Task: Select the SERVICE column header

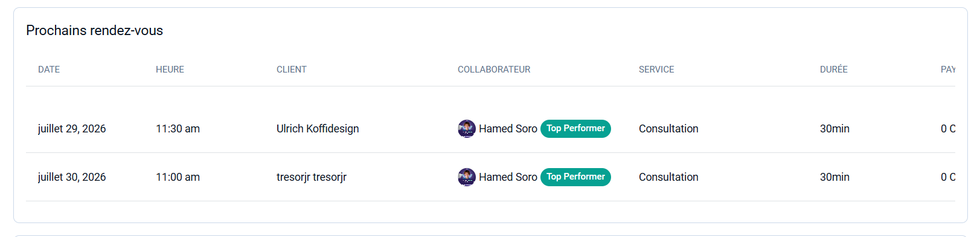Action: [x=656, y=70]
